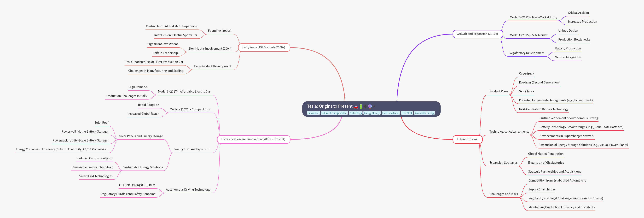This screenshot has width=644, height=218.
Task: Click the Elon Musk tag
Action: click(x=407, y=113)
